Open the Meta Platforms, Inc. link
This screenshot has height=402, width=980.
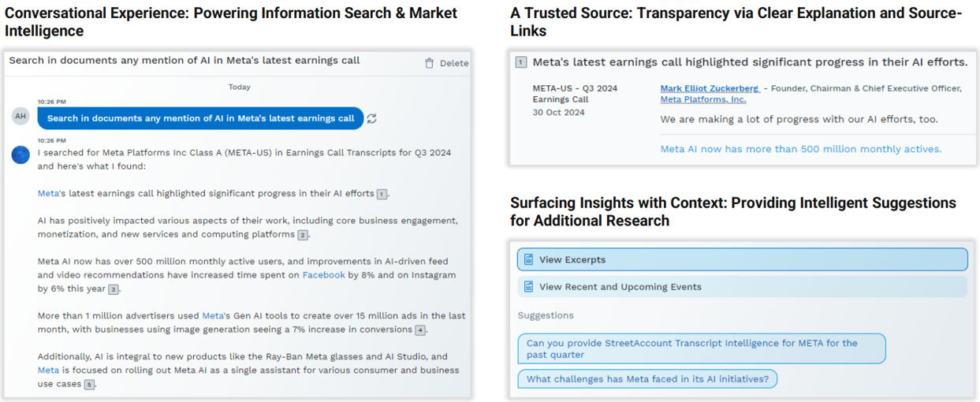click(702, 99)
